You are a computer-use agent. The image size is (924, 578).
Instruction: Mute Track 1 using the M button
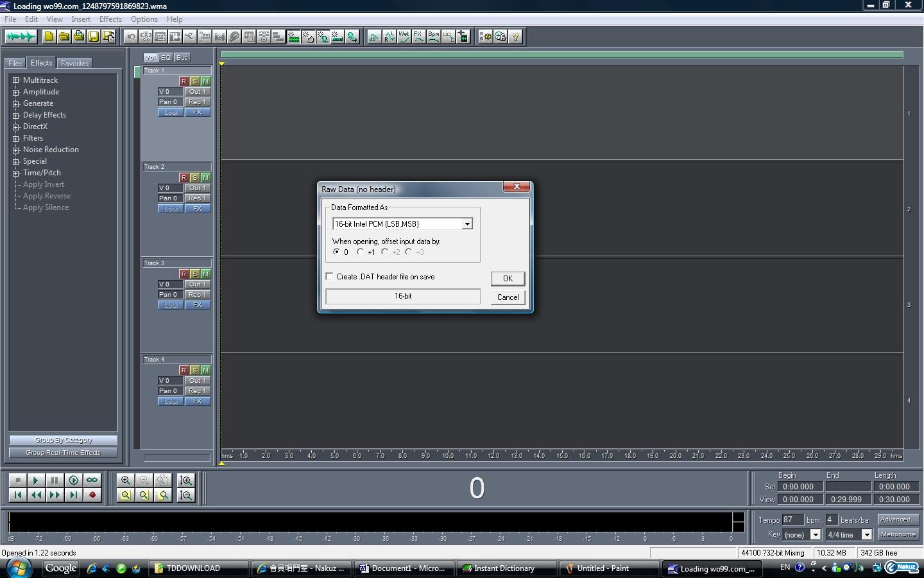(205, 82)
